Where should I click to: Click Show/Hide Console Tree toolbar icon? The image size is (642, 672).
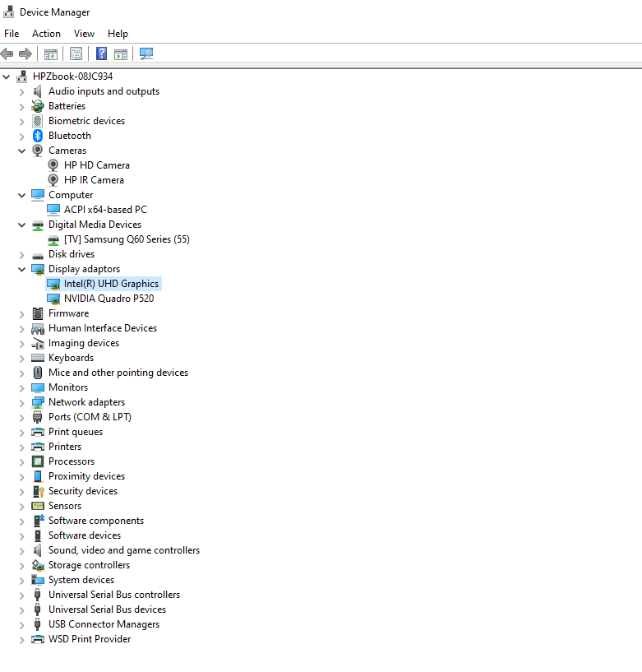(50, 53)
